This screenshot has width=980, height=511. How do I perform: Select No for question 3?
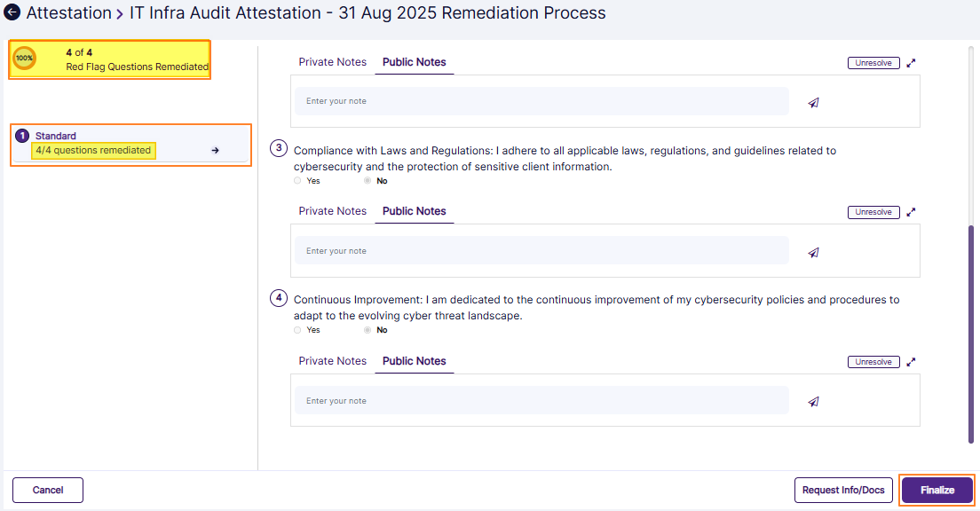[x=367, y=180]
